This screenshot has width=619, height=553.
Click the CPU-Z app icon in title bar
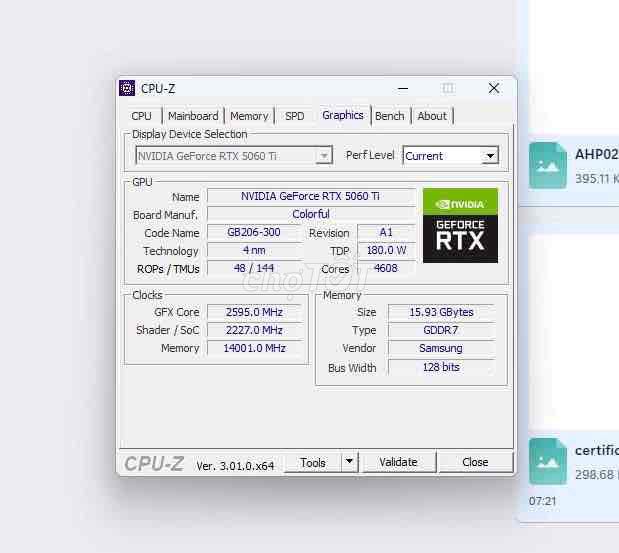[x=127, y=88]
